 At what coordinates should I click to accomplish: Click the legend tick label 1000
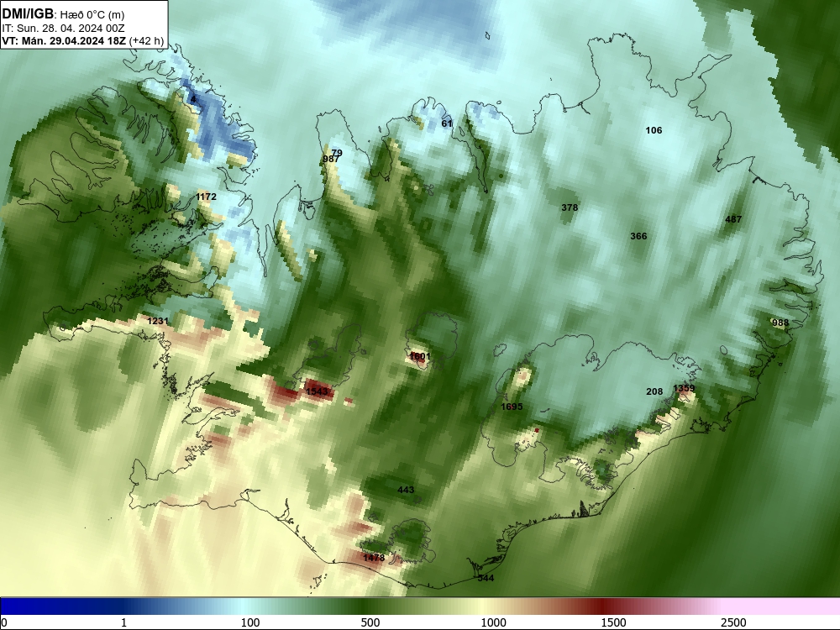click(493, 622)
